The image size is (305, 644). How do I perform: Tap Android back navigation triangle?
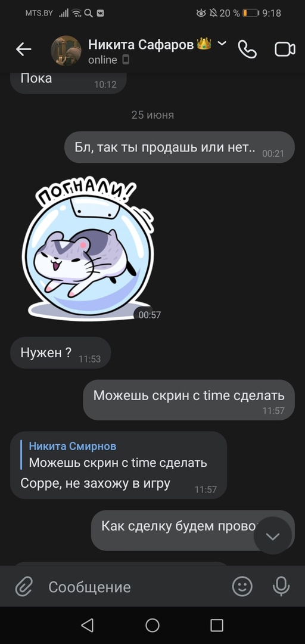(88, 625)
